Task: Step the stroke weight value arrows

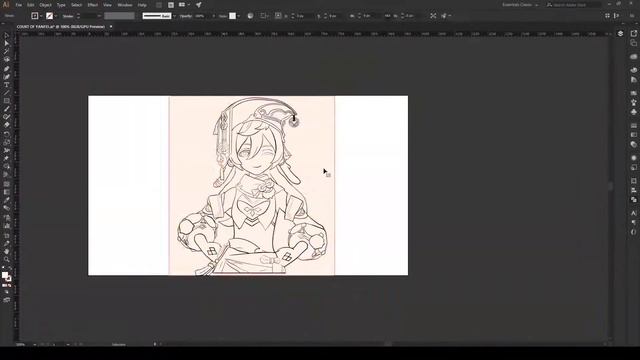Action: coord(78,16)
